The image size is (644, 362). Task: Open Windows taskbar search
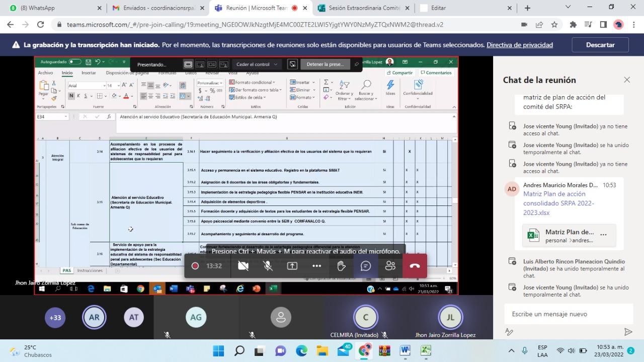239,350
